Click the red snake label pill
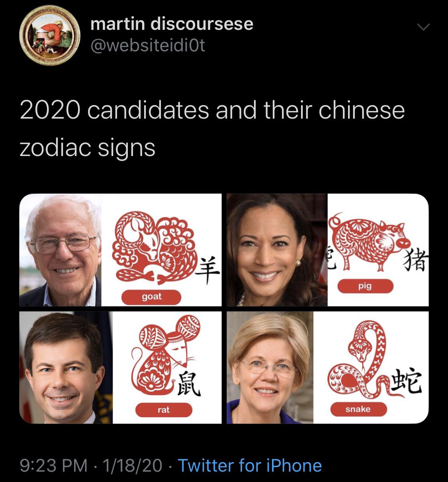The image size is (448, 482). coord(358,409)
